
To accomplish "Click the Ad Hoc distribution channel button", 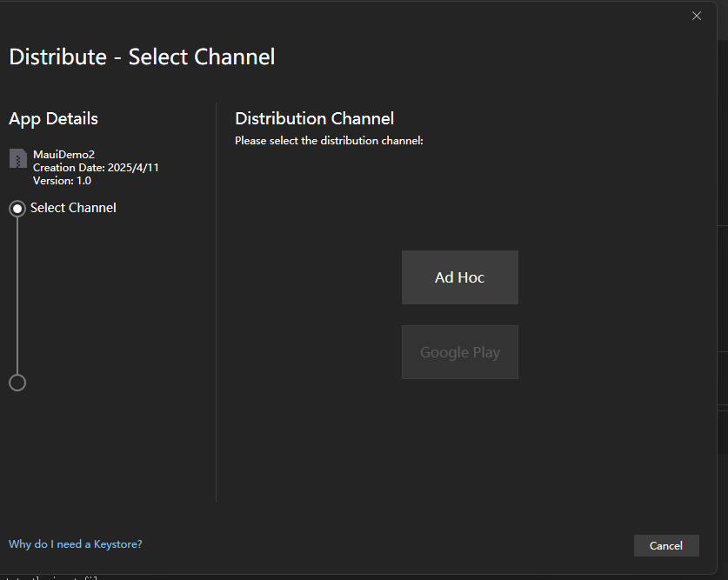I will [x=459, y=277].
